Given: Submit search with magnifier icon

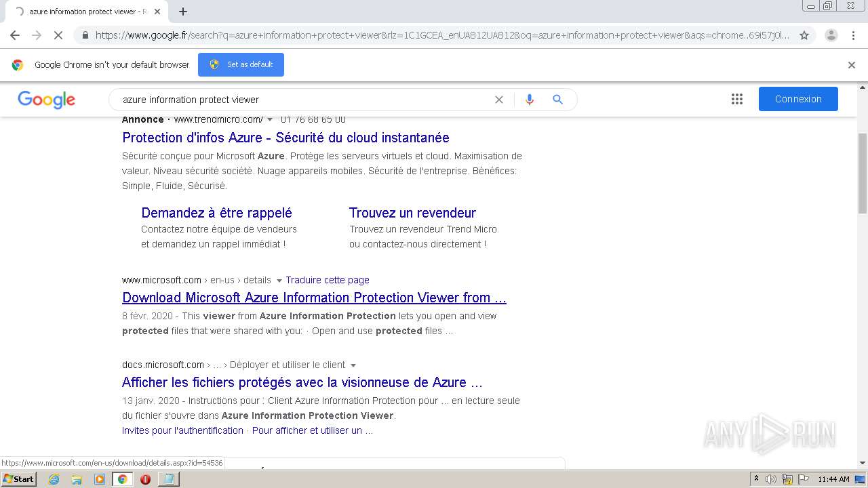Looking at the screenshot, I should pos(557,100).
